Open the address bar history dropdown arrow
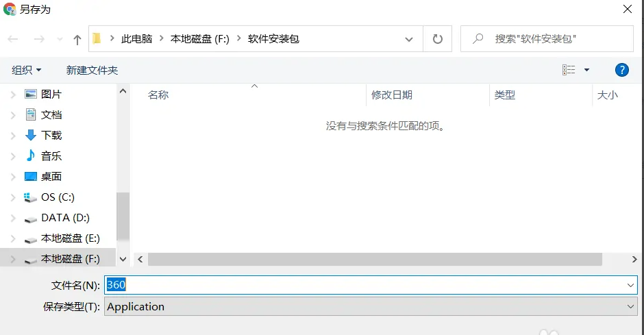 (409, 39)
